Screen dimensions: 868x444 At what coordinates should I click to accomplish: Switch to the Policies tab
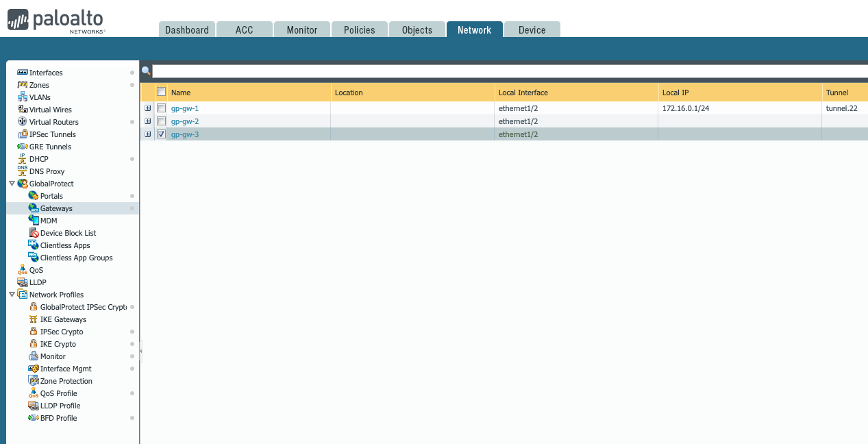point(359,29)
